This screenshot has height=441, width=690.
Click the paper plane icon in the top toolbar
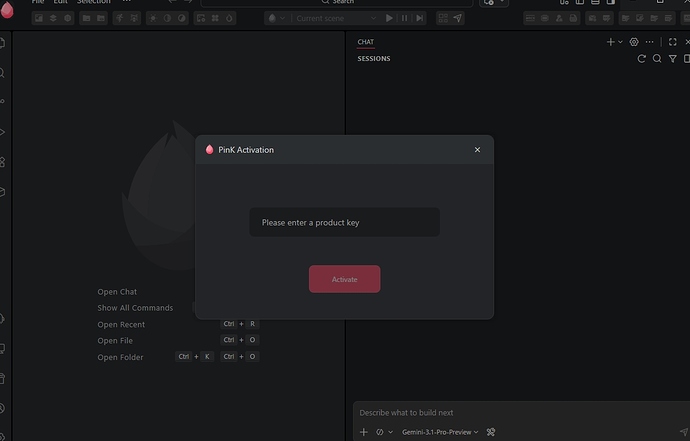[x=458, y=18]
